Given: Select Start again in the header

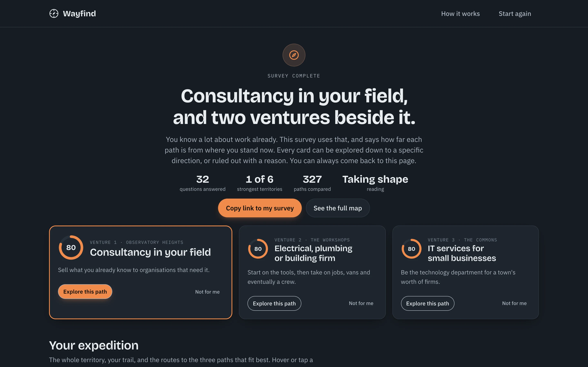Looking at the screenshot, I should pos(515,14).
